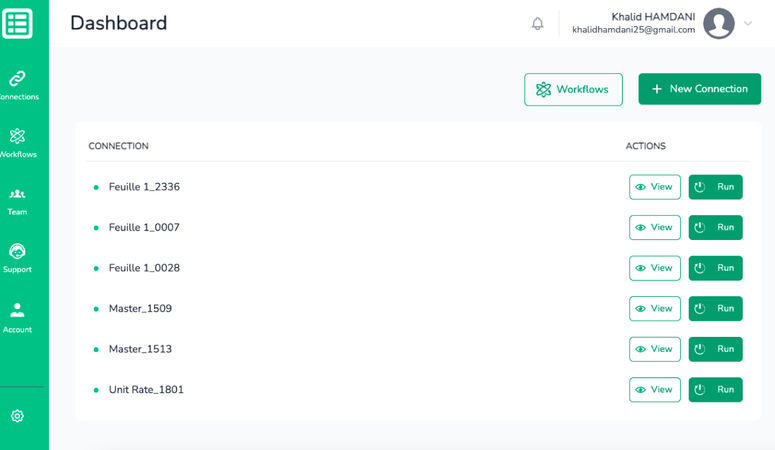Click the Workflows button in header area
The height and width of the screenshot is (450, 775).
click(573, 89)
